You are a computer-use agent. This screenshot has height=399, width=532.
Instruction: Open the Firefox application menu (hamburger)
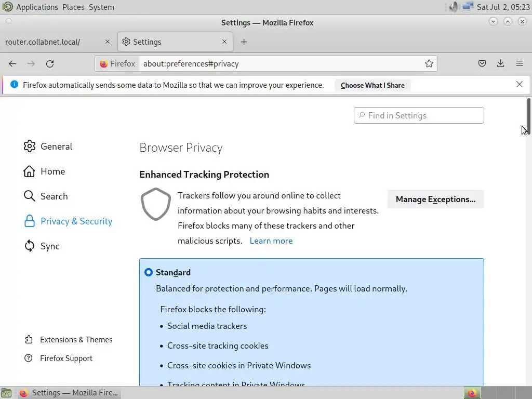click(x=520, y=63)
